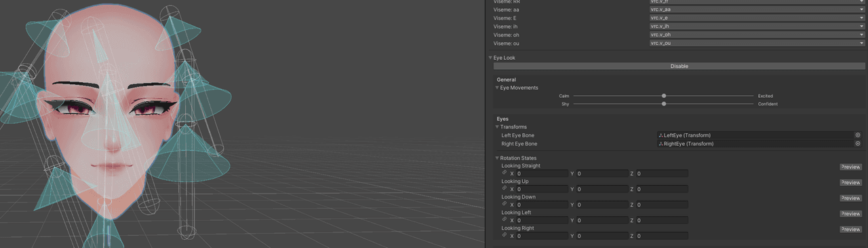868x248 pixels.
Task: Click the 'General' section heading
Action: coord(507,79)
